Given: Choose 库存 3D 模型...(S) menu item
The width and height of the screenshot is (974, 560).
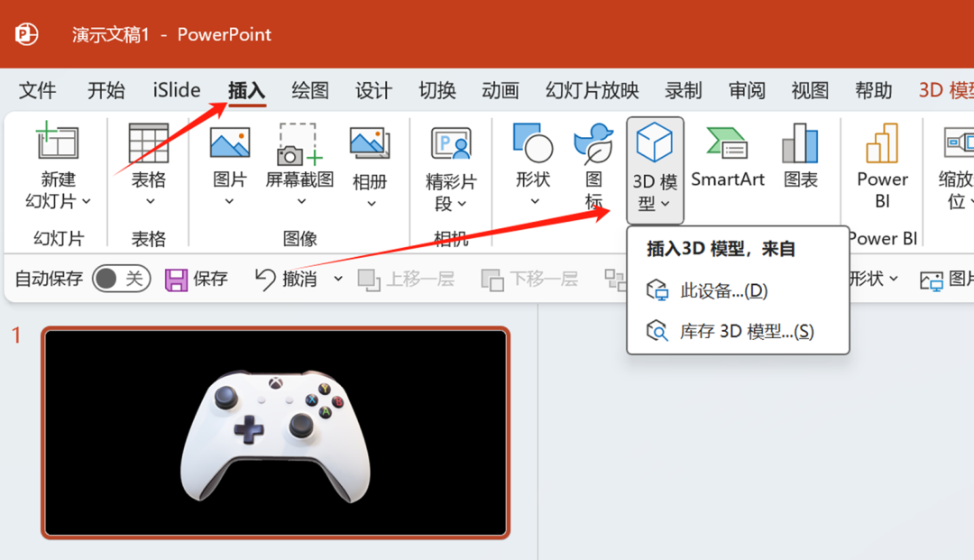Looking at the screenshot, I should [x=738, y=332].
